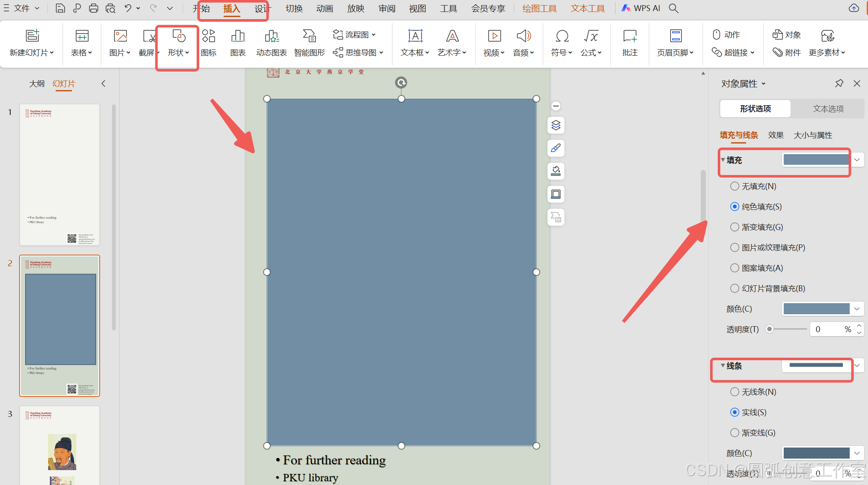This screenshot has height=485, width=868.
Task: Click the Shapes (形状) insert icon
Action: pyautogui.click(x=178, y=37)
